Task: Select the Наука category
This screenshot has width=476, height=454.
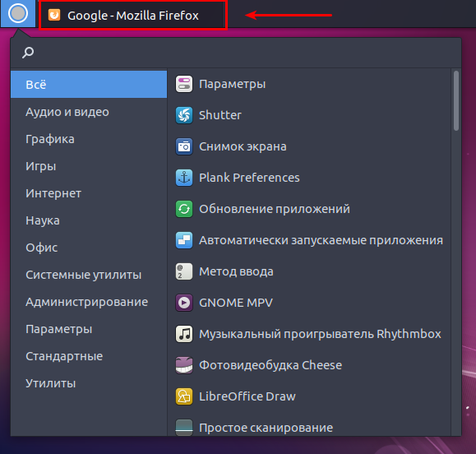Action: (89, 220)
